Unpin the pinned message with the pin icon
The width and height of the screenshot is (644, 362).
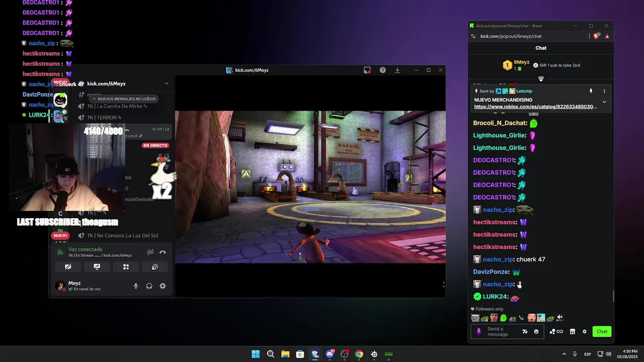[x=591, y=91]
